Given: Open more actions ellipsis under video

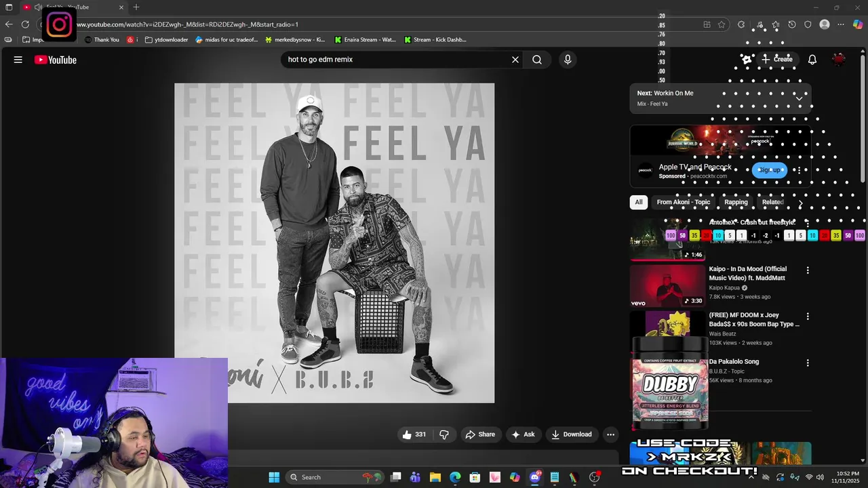Looking at the screenshot, I should (x=610, y=434).
